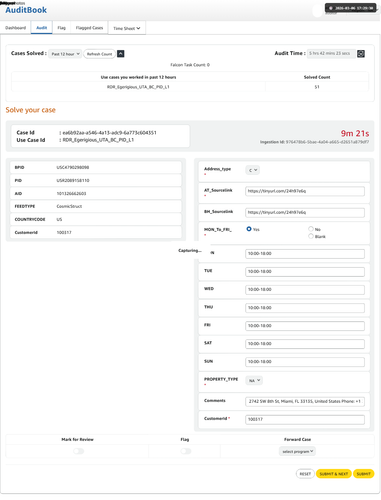Open the select program dropdown
Viewport: 381px width, 500px height.
pyautogui.click(x=297, y=451)
